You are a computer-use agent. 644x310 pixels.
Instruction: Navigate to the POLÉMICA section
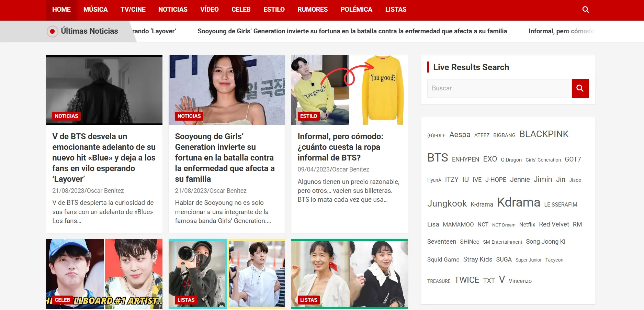coord(356,9)
